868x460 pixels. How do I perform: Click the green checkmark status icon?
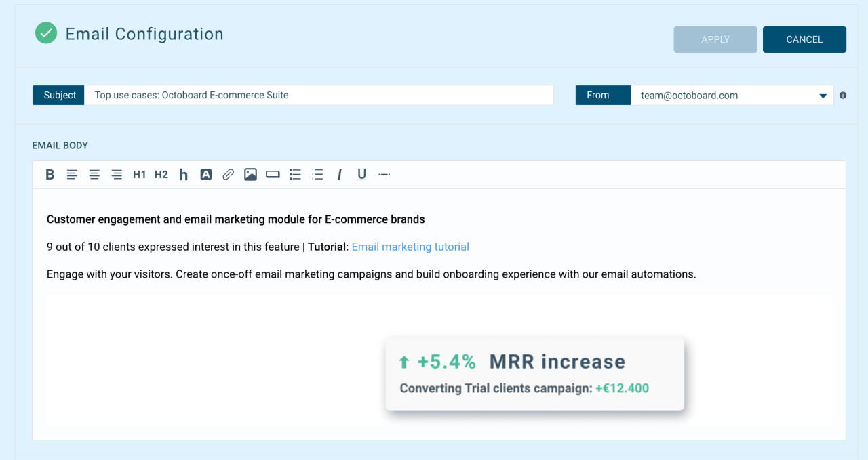coord(46,33)
